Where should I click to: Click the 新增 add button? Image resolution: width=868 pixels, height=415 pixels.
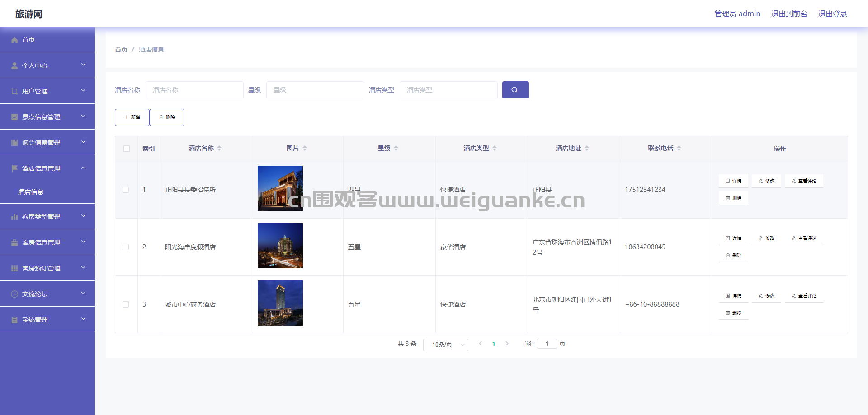pyautogui.click(x=132, y=117)
